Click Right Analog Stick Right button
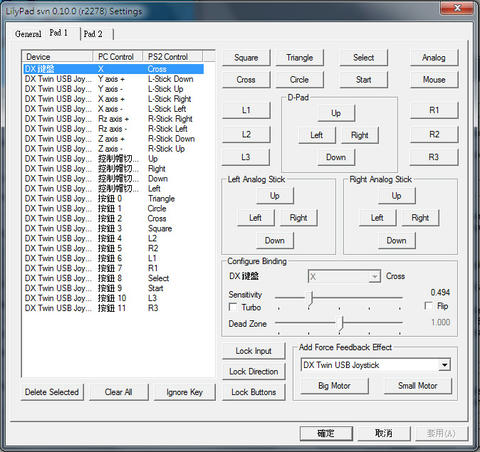The height and width of the screenshot is (452, 480). (420, 218)
